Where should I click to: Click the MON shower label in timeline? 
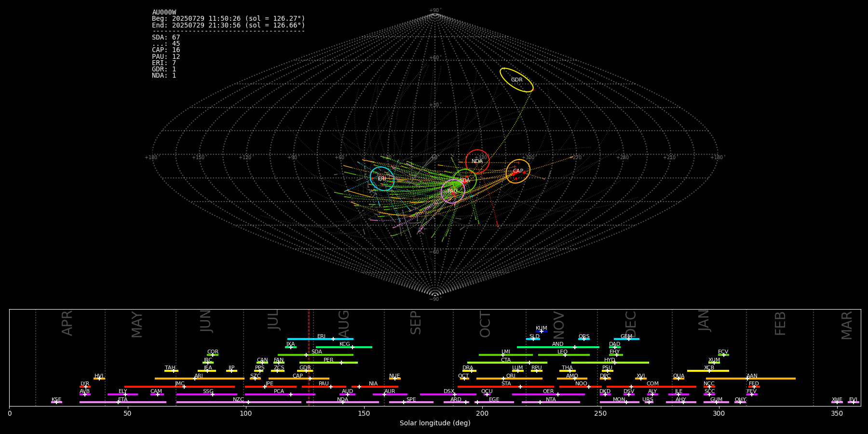[x=619, y=400]
